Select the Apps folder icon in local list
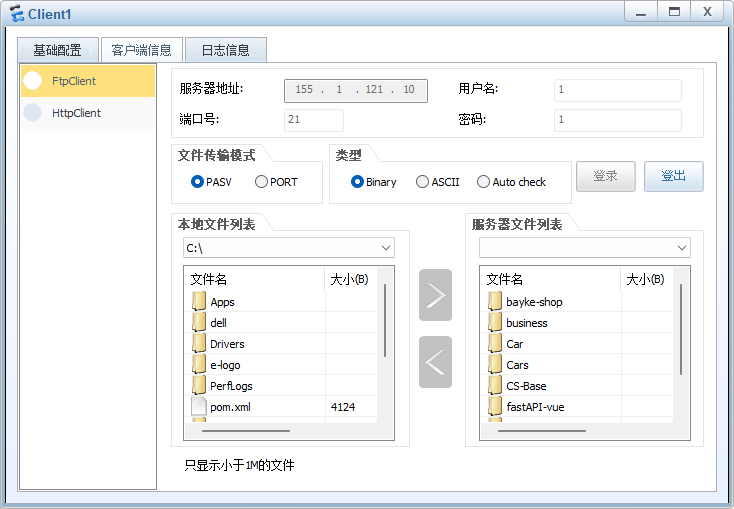Image resolution: width=734 pixels, height=509 pixels. (199, 302)
